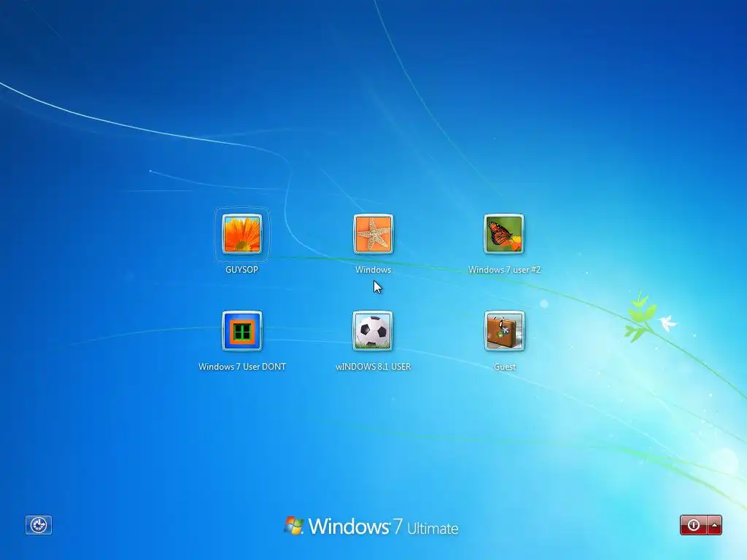Click the red shut down power button

694,525
